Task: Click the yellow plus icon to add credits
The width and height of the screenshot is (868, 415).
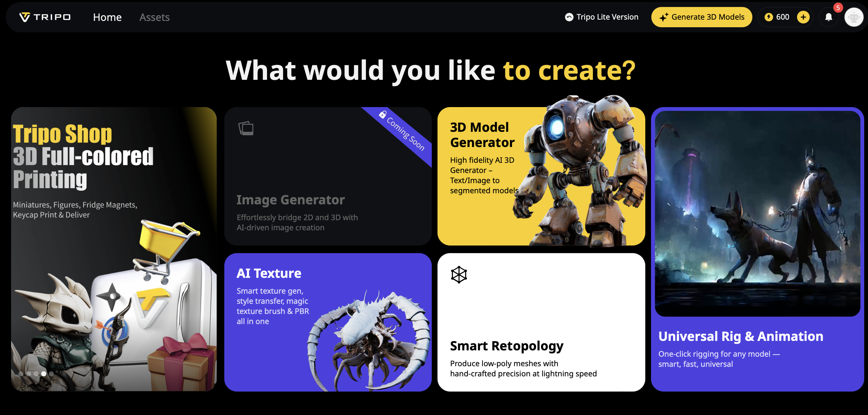Action: (803, 17)
